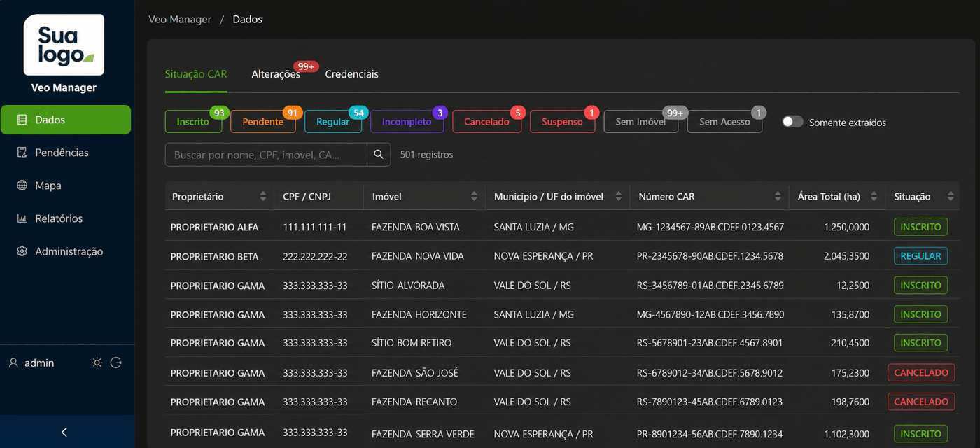The width and height of the screenshot is (980, 448).
Task: Click the logout icon beside admin
Action: point(116,363)
